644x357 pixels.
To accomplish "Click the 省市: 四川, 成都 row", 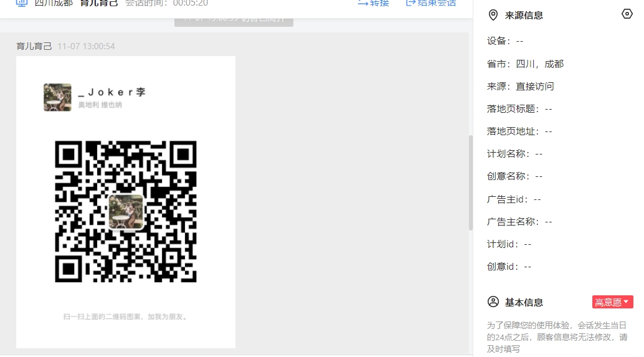I will tap(525, 64).
